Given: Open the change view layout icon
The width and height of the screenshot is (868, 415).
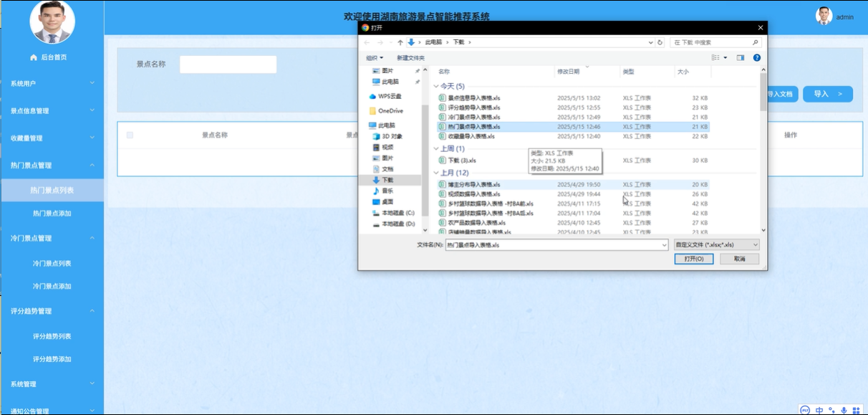Looking at the screenshot, I should [x=715, y=57].
